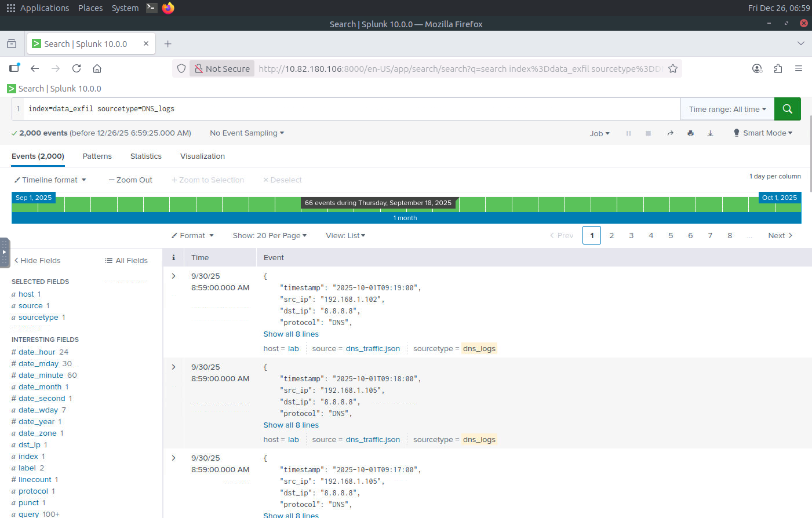Open the Firefox extensions puzzle icon
This screenshot has height=518, width=812.
pyautogui.click(x=778, y=68)
